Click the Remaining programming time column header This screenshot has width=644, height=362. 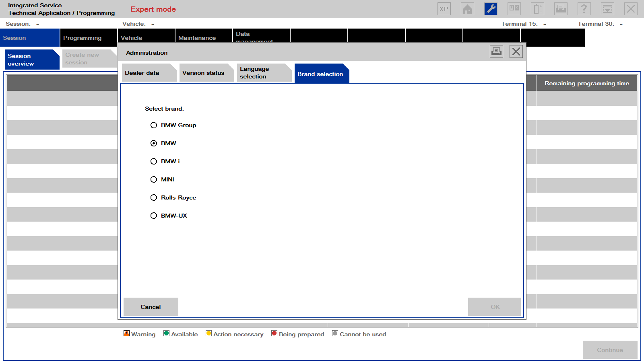(587, 83)
